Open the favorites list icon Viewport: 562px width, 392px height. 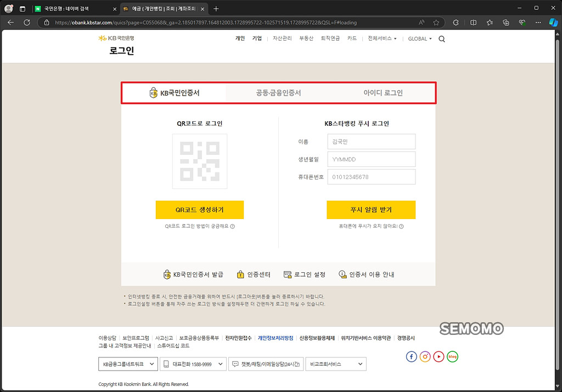tap(490, 23)
